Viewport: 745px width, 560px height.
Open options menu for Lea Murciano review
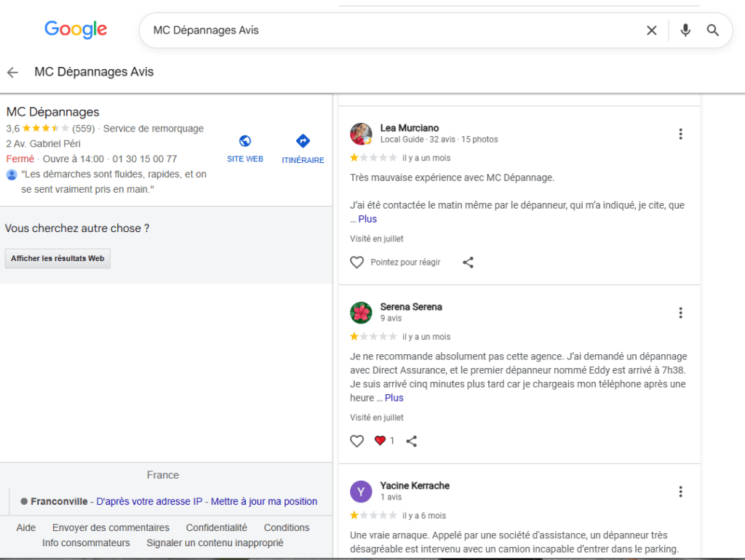[680, 134]
